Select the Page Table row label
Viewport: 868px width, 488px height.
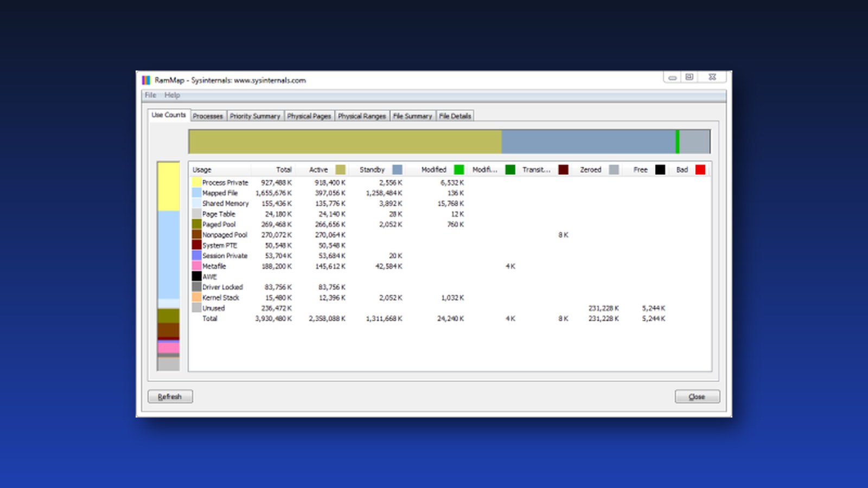click(x=219, y=214)
